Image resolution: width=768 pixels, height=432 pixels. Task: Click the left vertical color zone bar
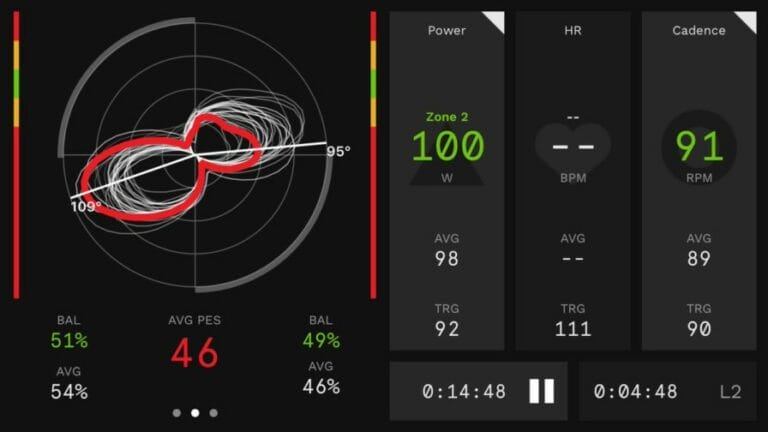click(15, 155)
